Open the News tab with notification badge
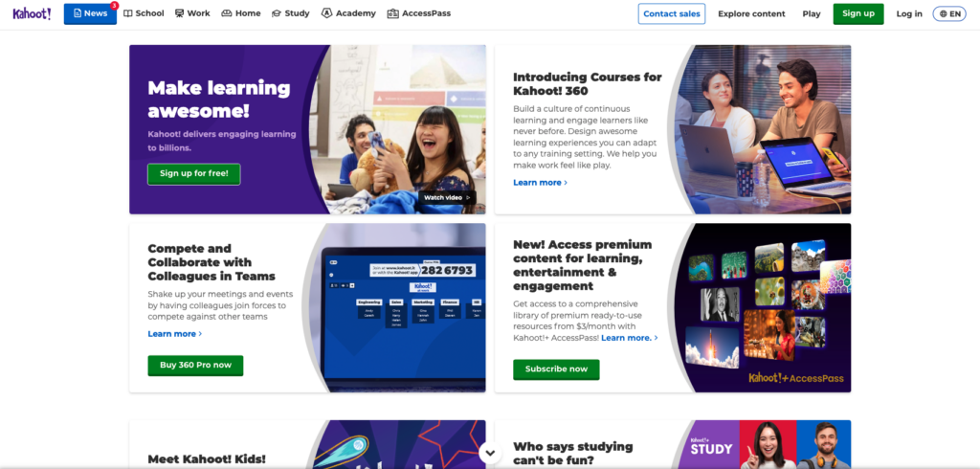 (90, 13)
